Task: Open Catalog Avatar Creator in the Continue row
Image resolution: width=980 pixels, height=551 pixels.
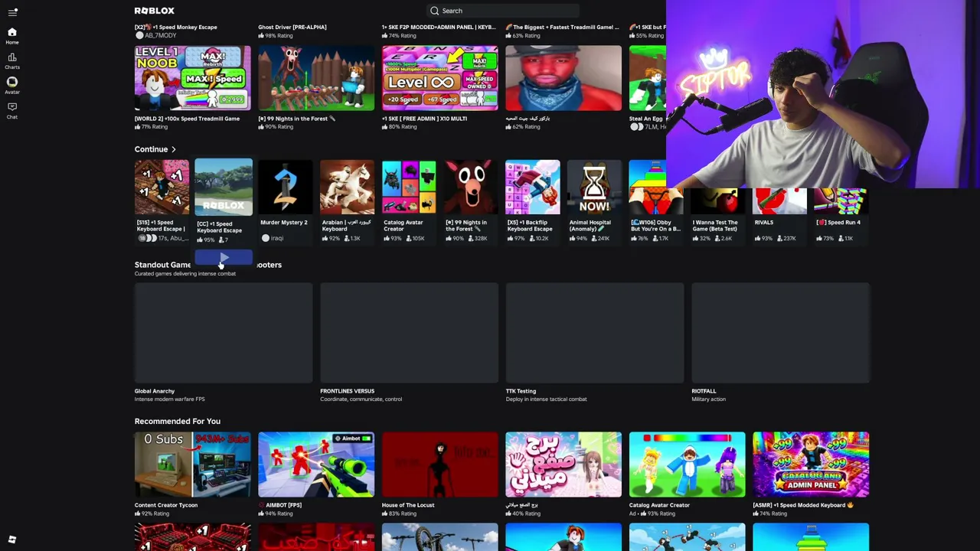Action: tap(409, 187)
